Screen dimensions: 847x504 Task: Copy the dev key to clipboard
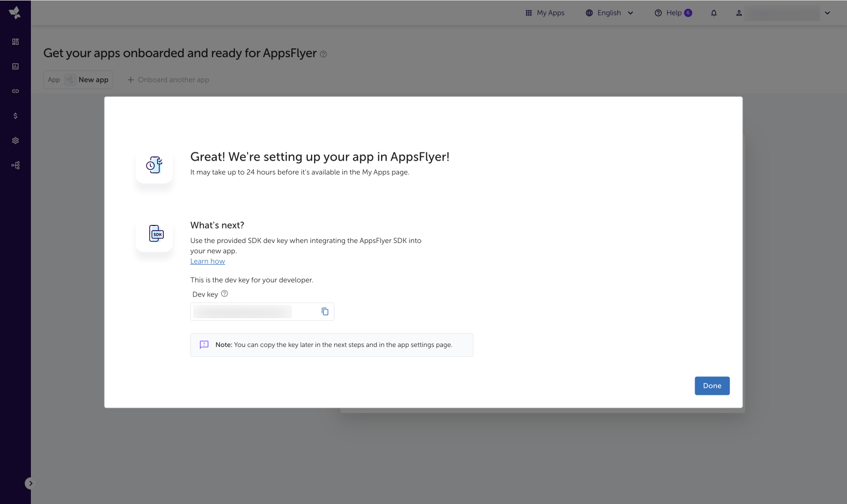(x=325, y=311)
